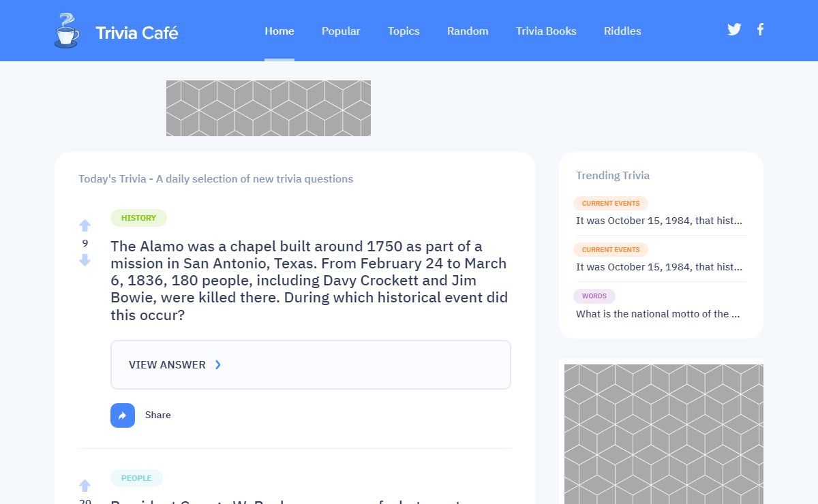Open a Random trivia question

[x=468, y=31]
